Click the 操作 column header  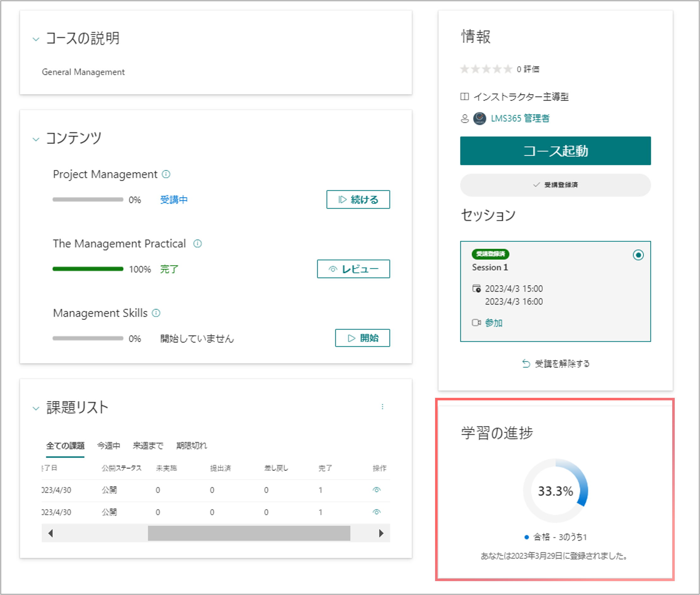[379, 468]
